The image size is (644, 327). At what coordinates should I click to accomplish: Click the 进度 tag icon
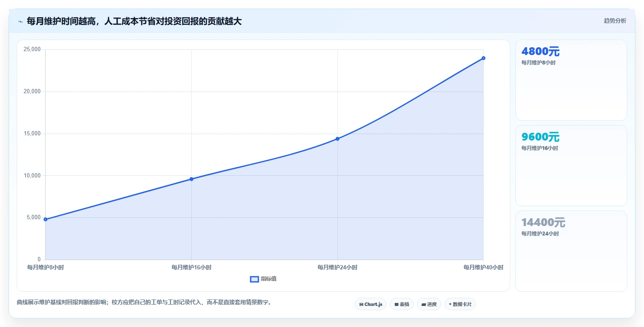coord(423,304)
